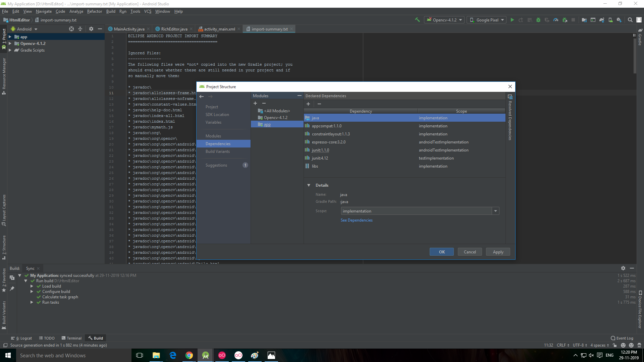This screenshot has height=362, width=644.
Task: Hide the Project panel with minus icon
Action: (100, 29)
